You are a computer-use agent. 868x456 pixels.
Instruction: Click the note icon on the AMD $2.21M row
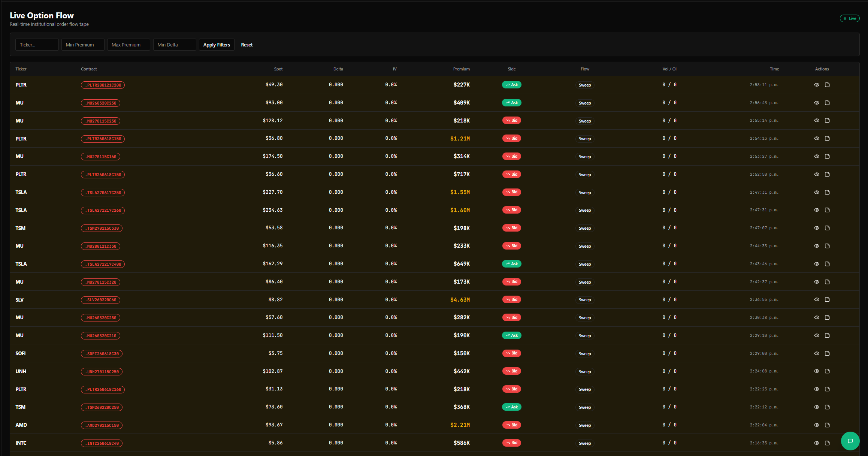click(x=827, y=425)
